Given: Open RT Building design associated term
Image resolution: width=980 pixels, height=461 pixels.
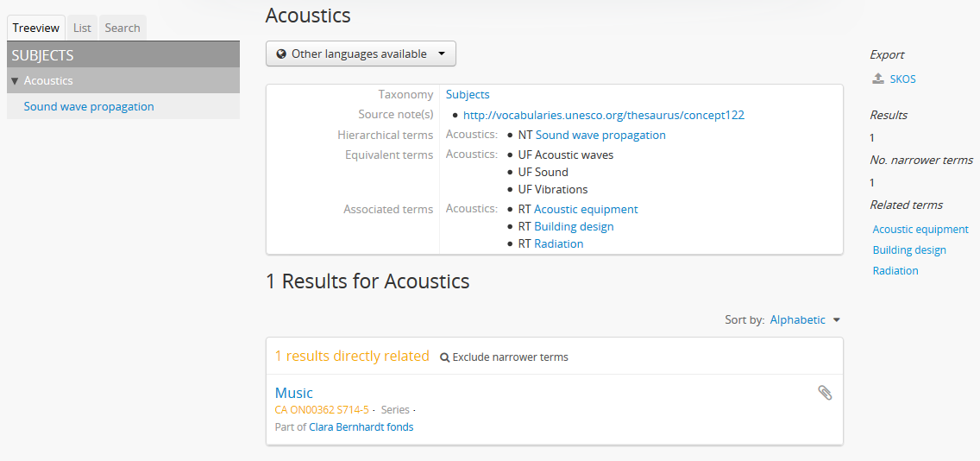Looking at the screenshot, I should point(574,226).
